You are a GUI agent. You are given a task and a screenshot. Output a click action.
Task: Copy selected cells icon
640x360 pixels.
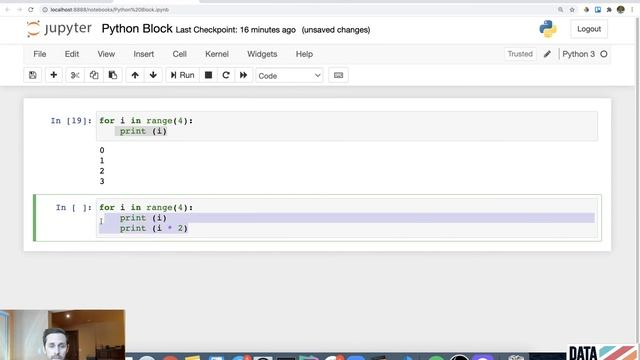click(94, 75)
